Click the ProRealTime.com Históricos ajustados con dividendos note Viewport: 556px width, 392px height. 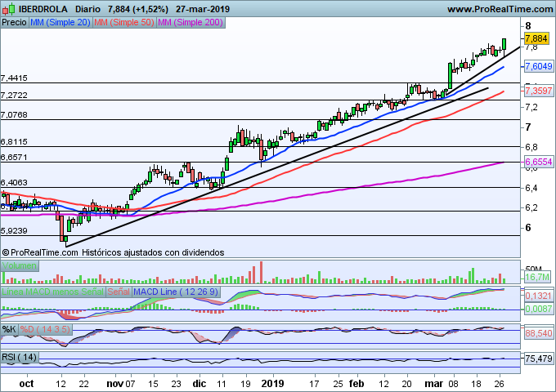click(x=113, y=252)
